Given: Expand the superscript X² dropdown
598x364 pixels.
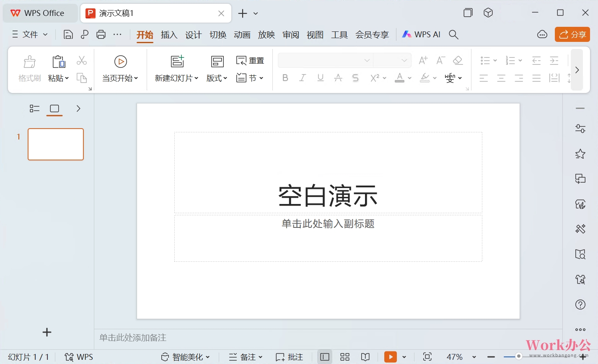Looking at the screenshot, I should (x=384, y=78).
